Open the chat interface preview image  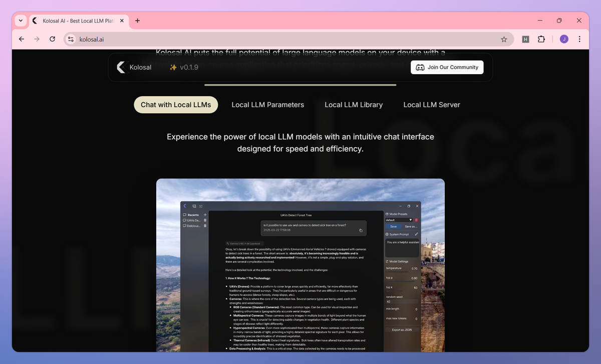pyautogui.click(x=300, y=265)
